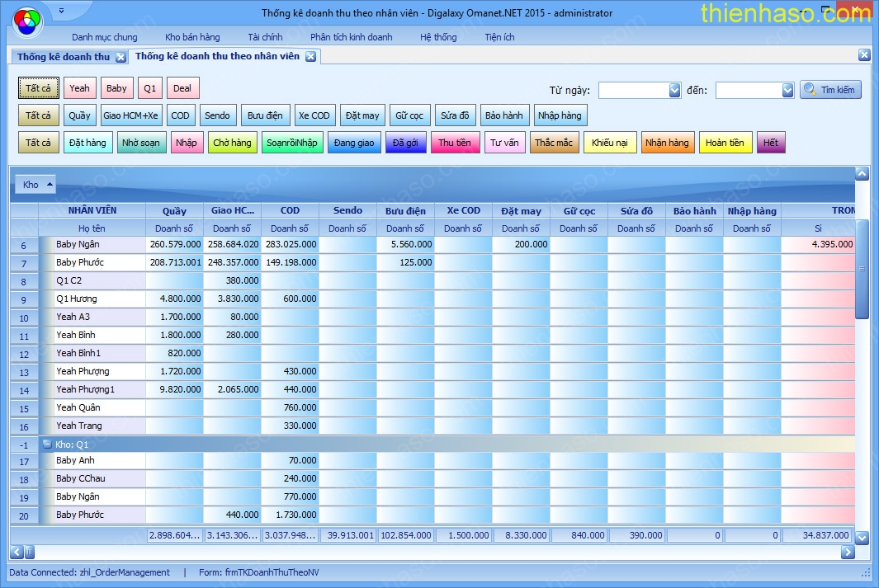Open the quick access toolbar arrow
879x588 pixels.
[x=62, y=12]
